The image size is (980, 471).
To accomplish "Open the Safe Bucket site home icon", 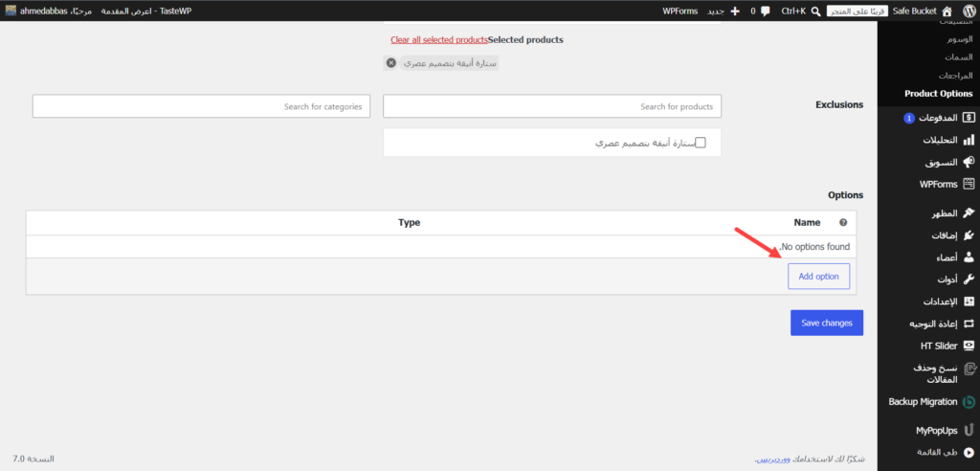I will point(947,11).
